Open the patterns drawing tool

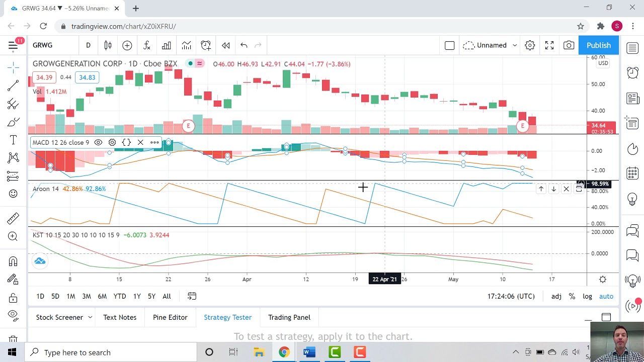(13, 158)
